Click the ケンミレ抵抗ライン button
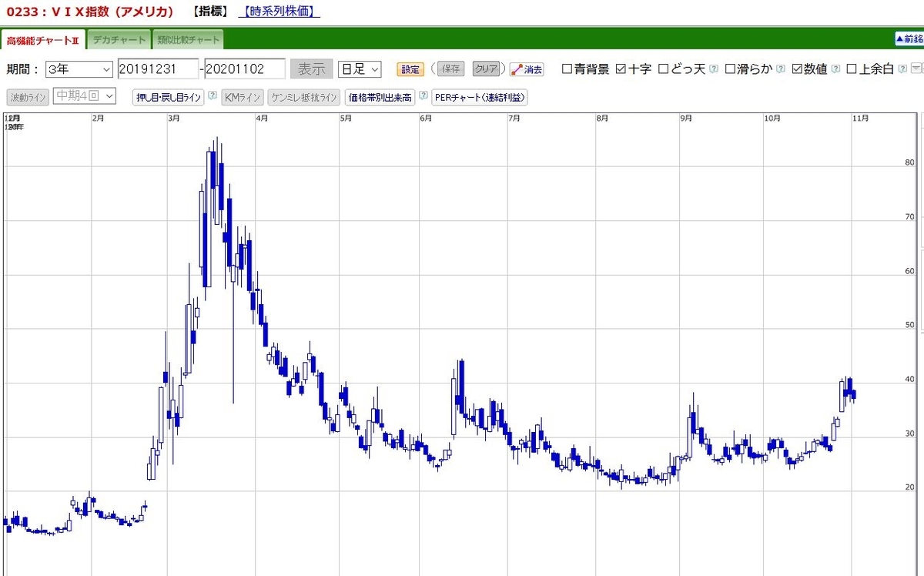Screen dimensions: 924x576 pyautogui.click(x=304, y=97)
